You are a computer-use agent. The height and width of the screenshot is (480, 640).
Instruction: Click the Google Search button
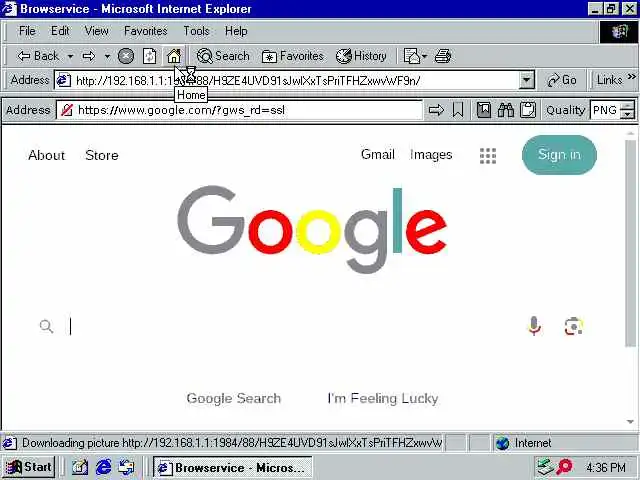pyautogui.click(x=233, y=398)
